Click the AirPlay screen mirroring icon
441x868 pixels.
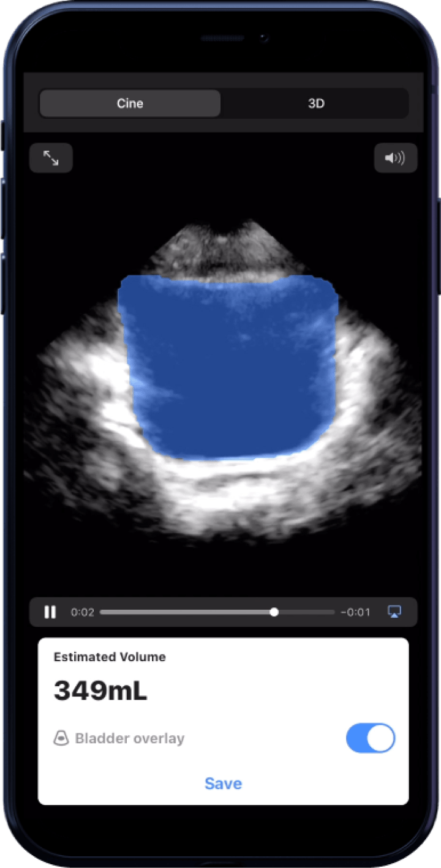click(394, 612)
